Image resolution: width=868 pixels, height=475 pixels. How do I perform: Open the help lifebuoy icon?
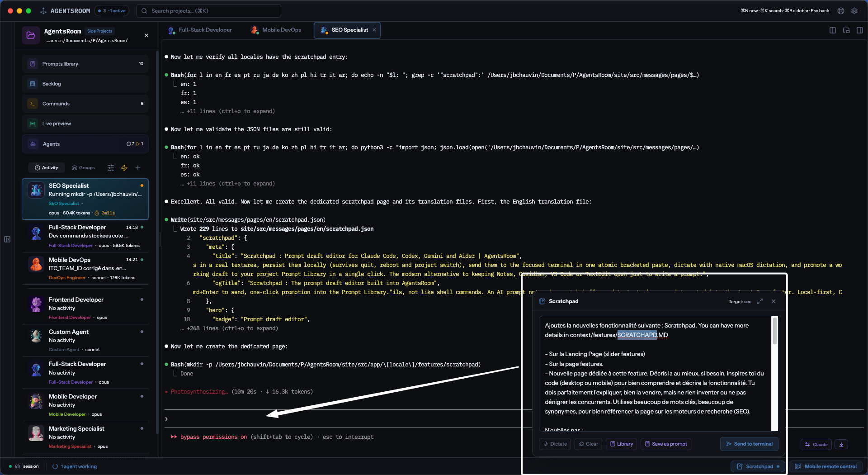840,11
